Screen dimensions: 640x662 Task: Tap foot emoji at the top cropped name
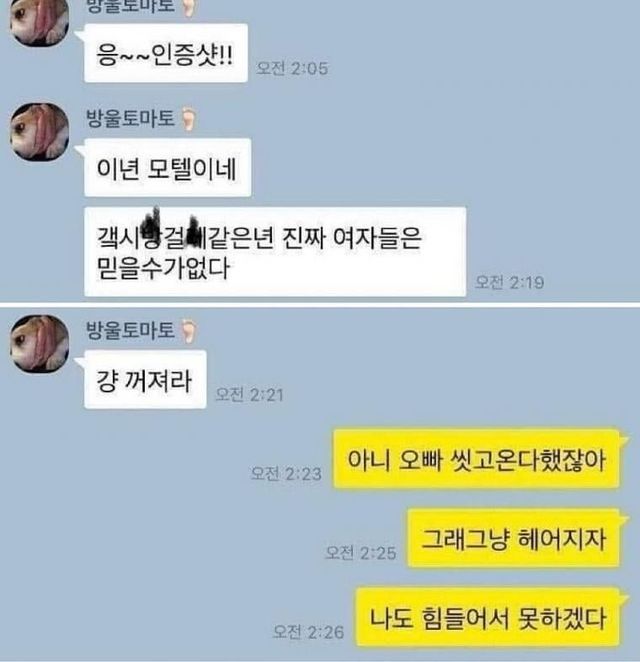(x=189, y=8)
